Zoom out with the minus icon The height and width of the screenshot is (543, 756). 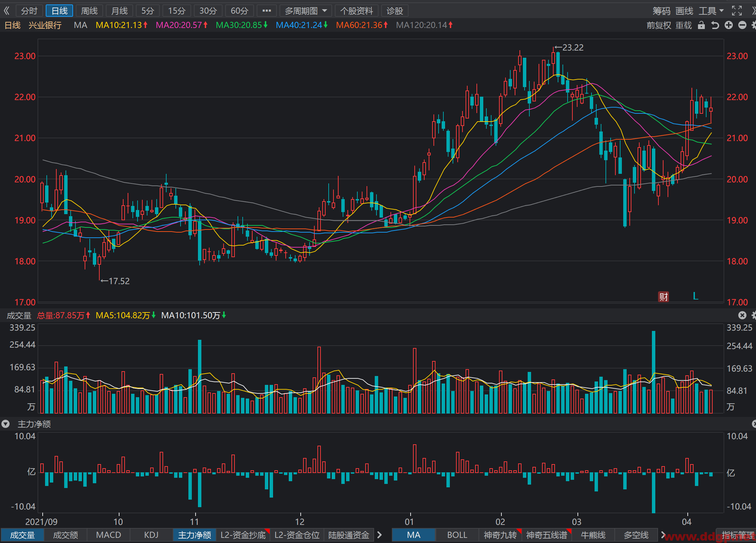pos(742,25)
